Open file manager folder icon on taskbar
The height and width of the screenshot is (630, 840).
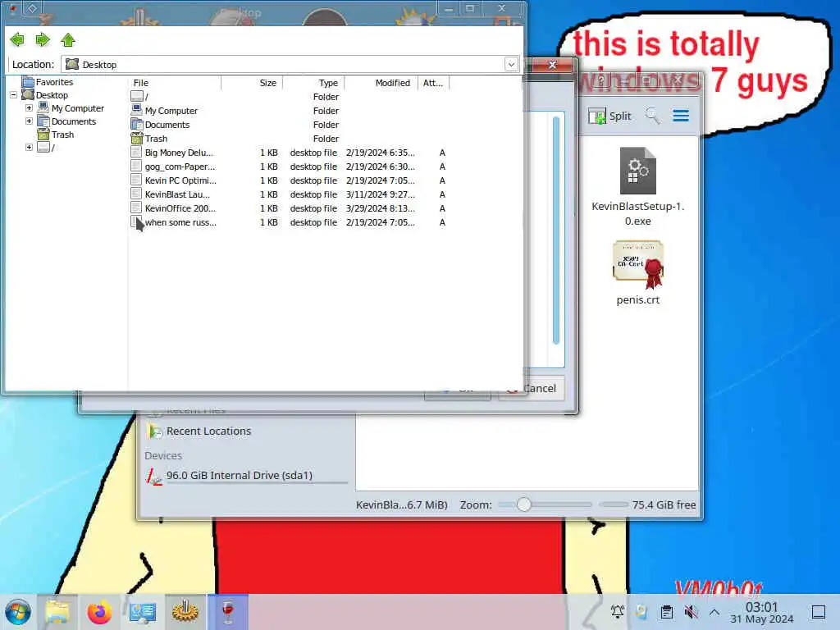click(57, 612)
